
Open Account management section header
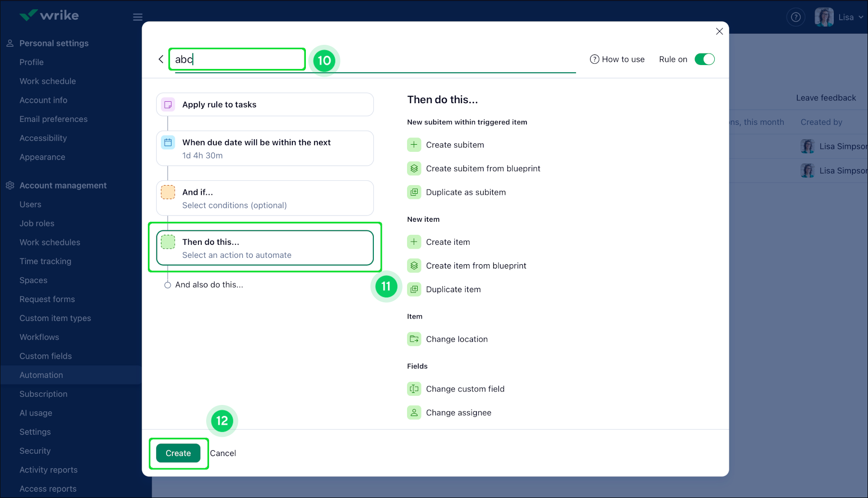tap(63, 186)
